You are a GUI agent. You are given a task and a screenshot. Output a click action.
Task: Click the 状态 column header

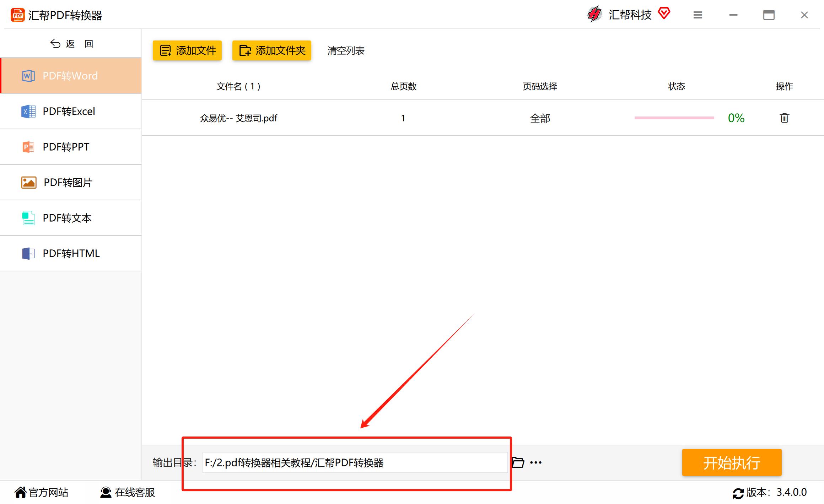pyautogui.click(x=676, y=86)
